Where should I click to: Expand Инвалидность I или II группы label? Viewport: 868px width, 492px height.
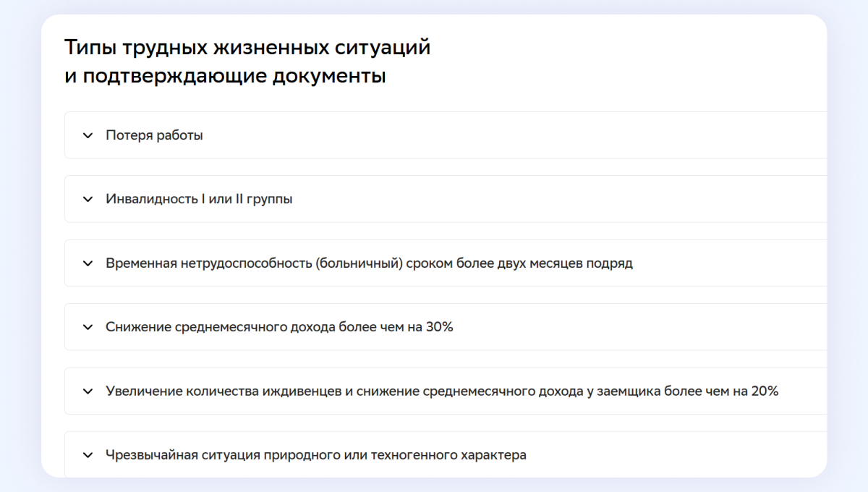pyautogui.click(x=199, y=199)
